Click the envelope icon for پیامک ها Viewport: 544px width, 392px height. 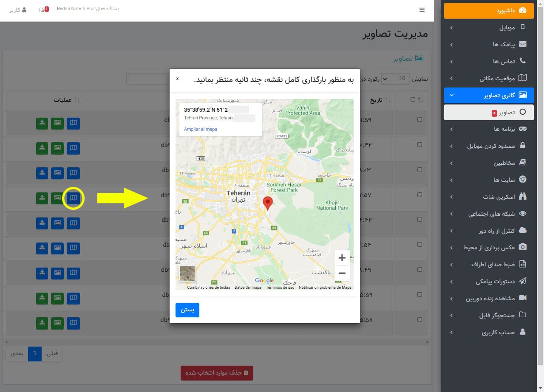pos(523,44)
